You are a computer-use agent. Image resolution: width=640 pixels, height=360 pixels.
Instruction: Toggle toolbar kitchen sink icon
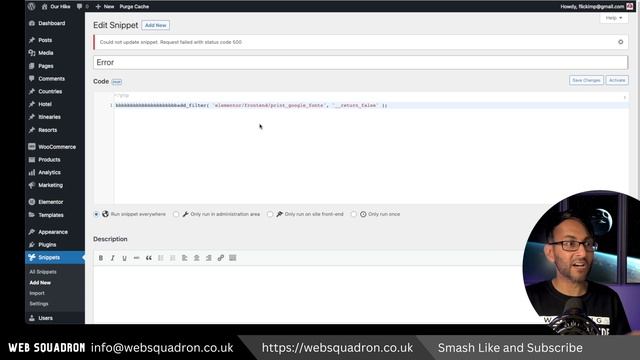click(233, 258)
